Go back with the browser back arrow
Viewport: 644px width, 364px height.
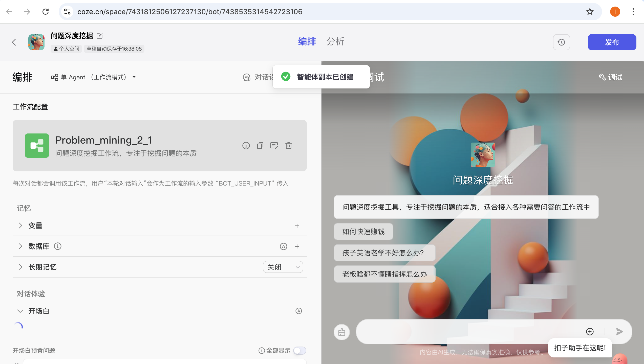(9, 12)
